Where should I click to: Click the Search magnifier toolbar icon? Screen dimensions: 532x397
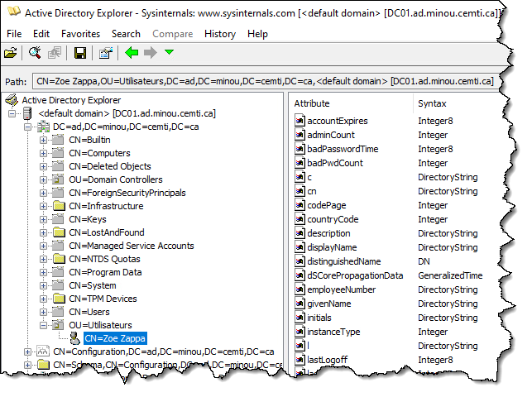pyautogui.click(x=35, y=53)
